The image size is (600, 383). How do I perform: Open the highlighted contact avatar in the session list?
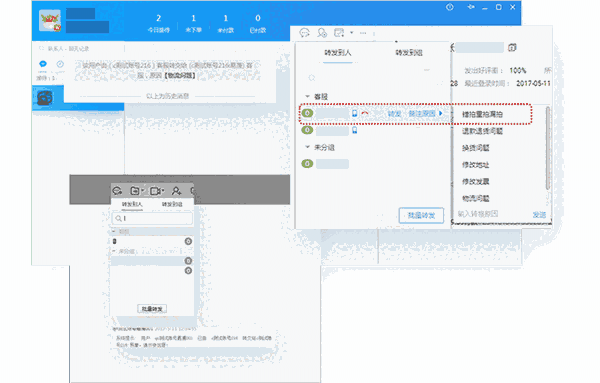point(45,98)
